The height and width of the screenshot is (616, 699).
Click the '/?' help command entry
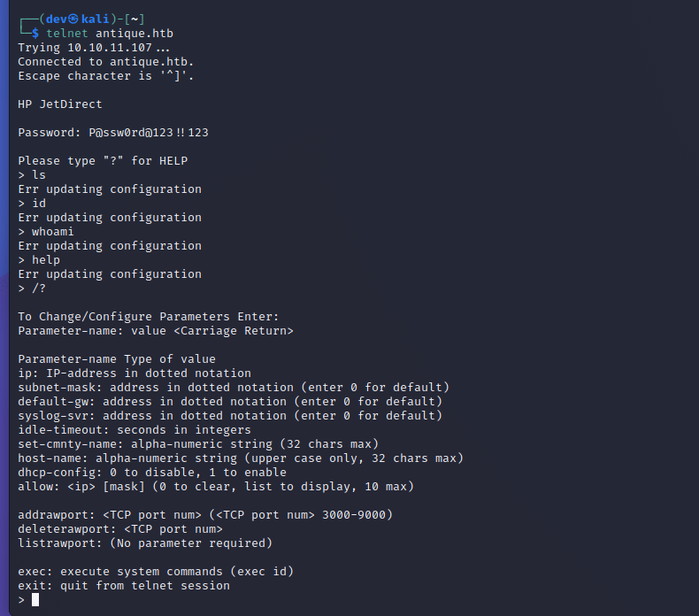point(38,289)
